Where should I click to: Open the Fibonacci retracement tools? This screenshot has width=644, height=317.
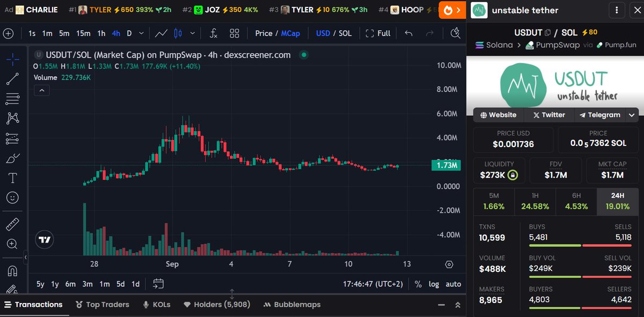[x=12, y=99]
